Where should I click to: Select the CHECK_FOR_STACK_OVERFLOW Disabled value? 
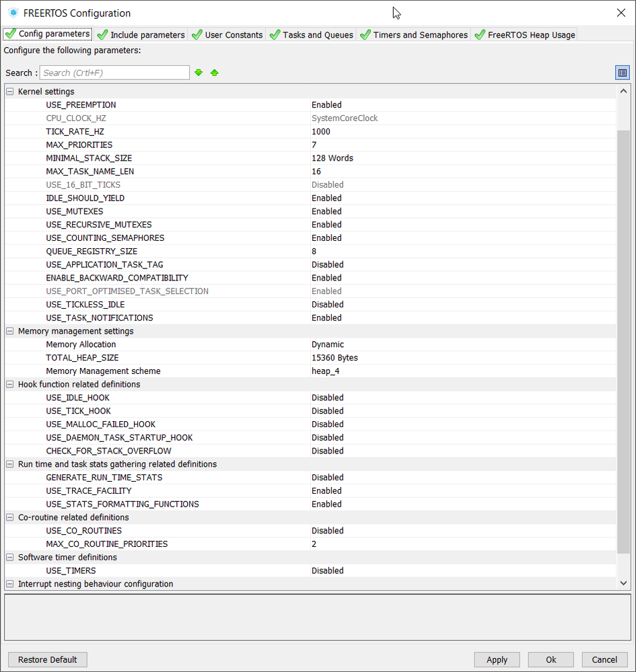click(328, 451)
